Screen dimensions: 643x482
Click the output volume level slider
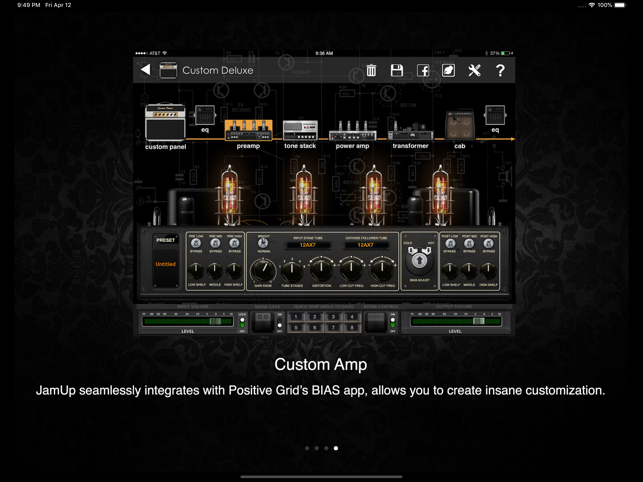(x=455, y=321)
